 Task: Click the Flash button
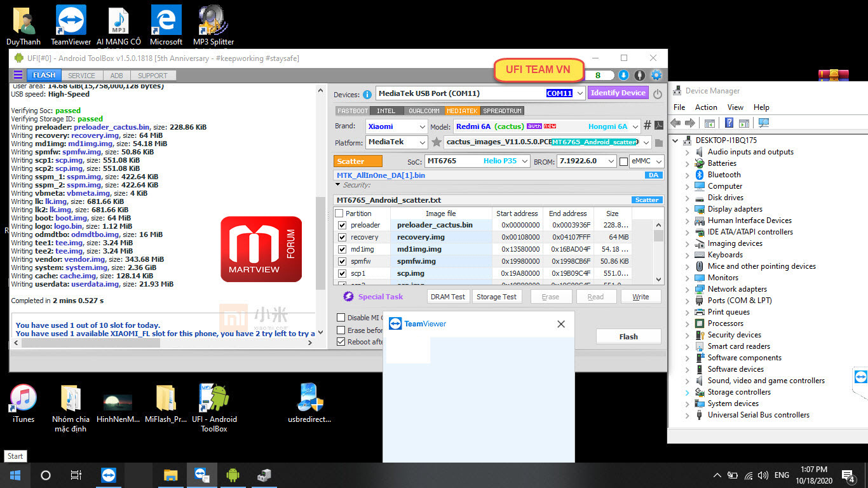[x=628, y=337]
